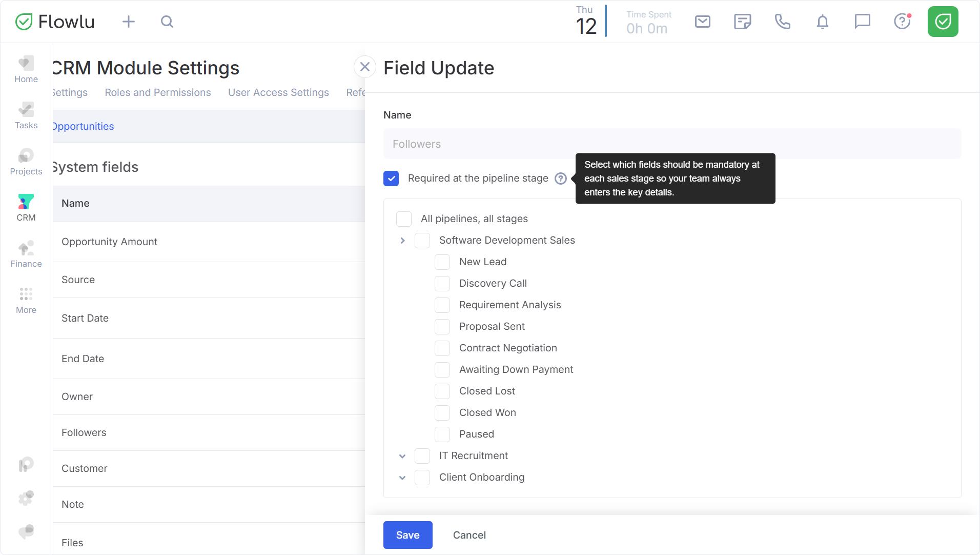Tick the Discovery Call stage checkbox
Image resolution: width=980 pixels, height=555 pixels.
click(442, 284)
